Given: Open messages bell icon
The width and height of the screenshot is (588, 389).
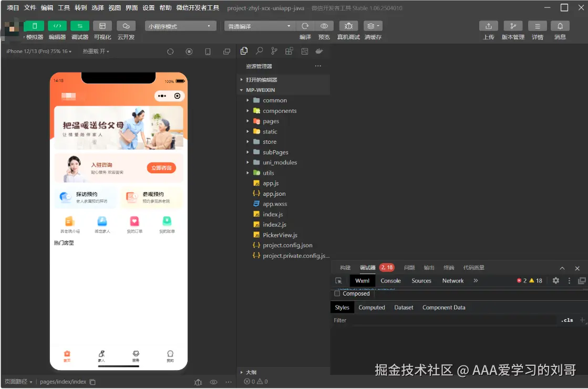Looking at the screenshot, I should coord(560,26).
